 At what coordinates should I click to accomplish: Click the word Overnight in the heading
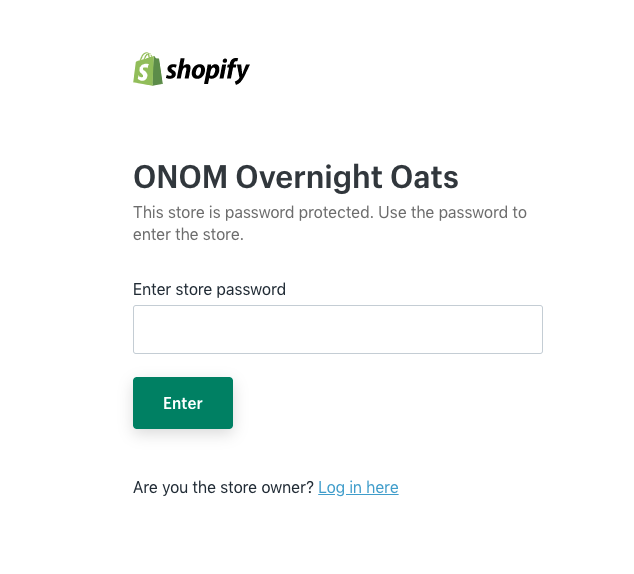click(309, 178)
